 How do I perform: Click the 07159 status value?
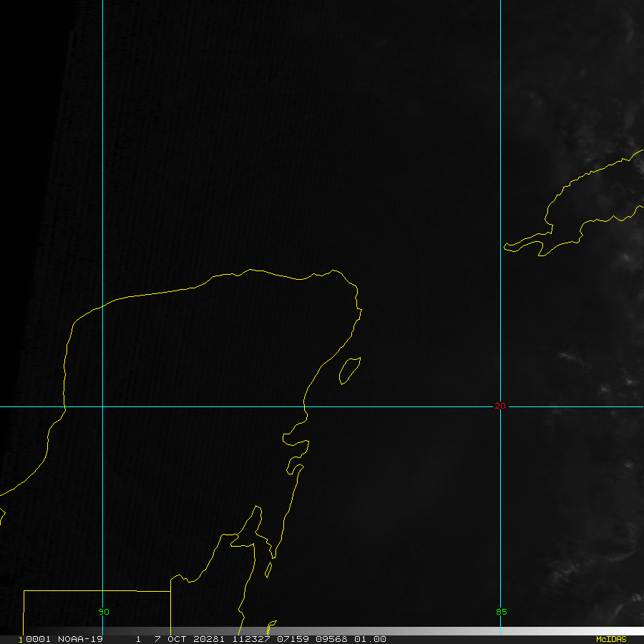[x=293, y=639]
